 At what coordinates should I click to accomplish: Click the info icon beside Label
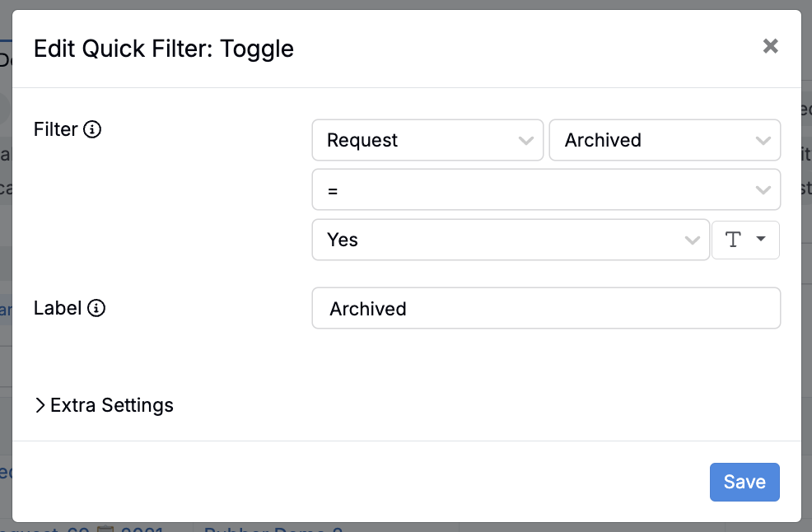point(96,308)
